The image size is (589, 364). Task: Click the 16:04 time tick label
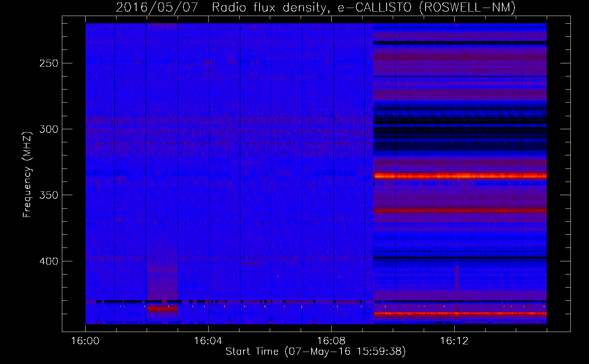[208, 341]
